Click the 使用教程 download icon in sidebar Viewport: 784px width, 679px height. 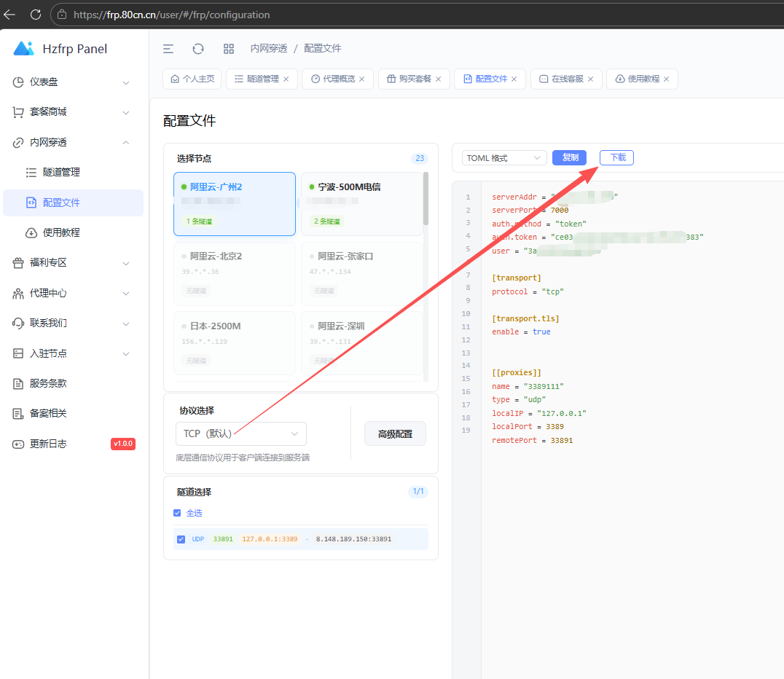pyautogui.click(x=31, y=232)
